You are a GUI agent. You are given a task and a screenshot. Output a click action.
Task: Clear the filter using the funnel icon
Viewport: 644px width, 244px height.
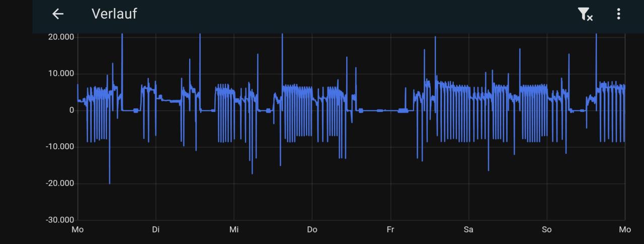coord(585,14)
